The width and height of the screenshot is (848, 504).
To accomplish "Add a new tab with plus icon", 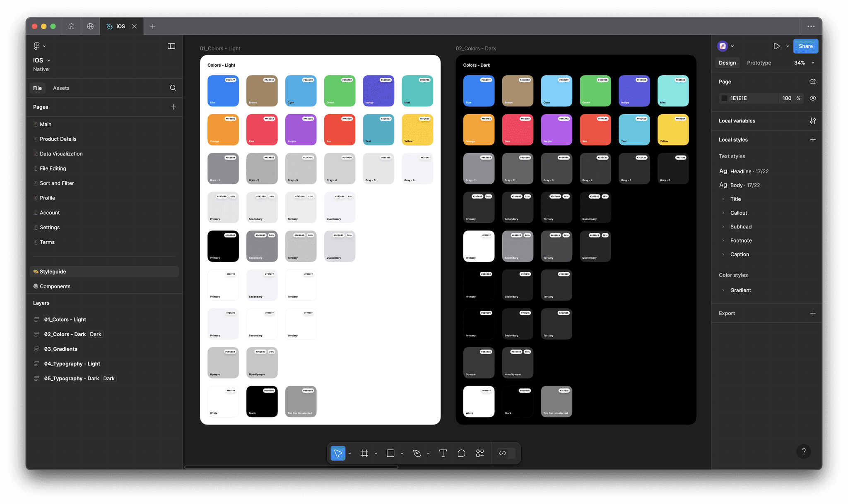I will (x=153, y=26).
